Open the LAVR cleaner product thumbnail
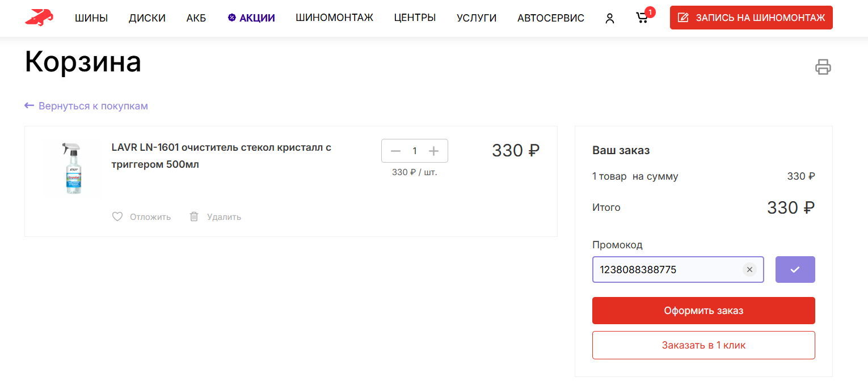868x382 pixels. 71,168
